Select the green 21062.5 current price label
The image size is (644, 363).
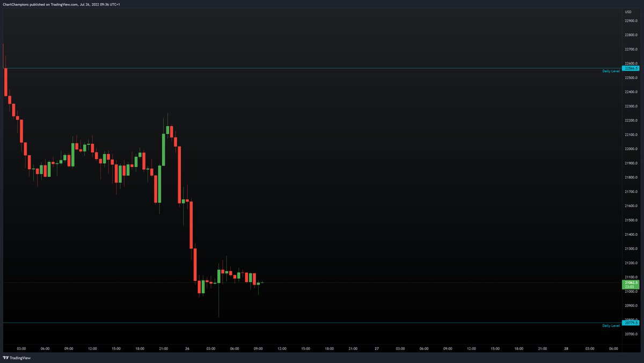(x=630, y=282)
